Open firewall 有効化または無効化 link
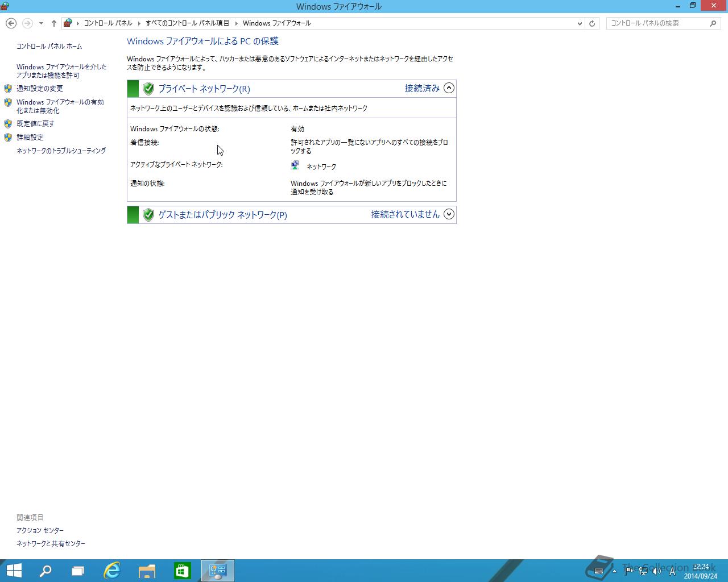The width and height of the screenshot is (728, 582). 60,106
